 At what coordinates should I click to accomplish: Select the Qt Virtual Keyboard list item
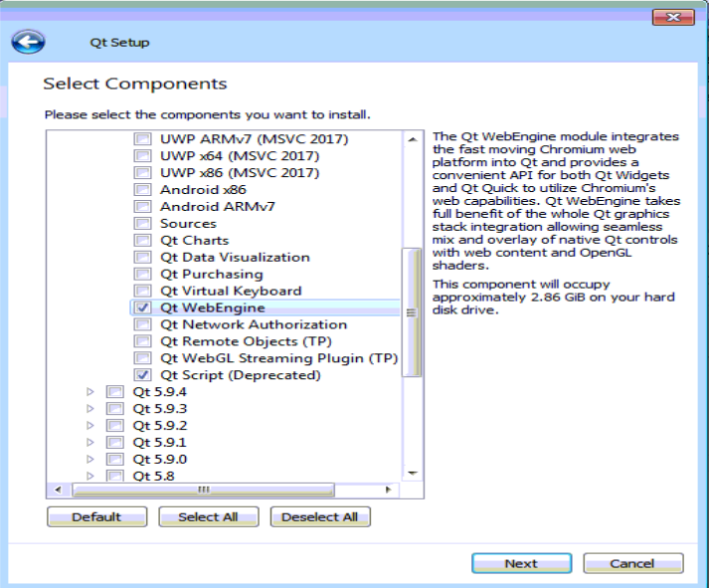tap(231, 292)
